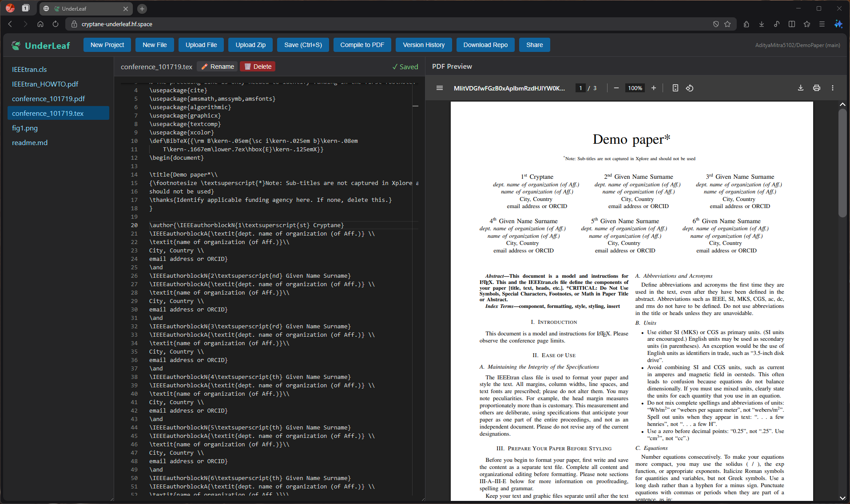Open the IEEEtran_HOWTO.pdf file
850x504 pixels.
(45, 84)
